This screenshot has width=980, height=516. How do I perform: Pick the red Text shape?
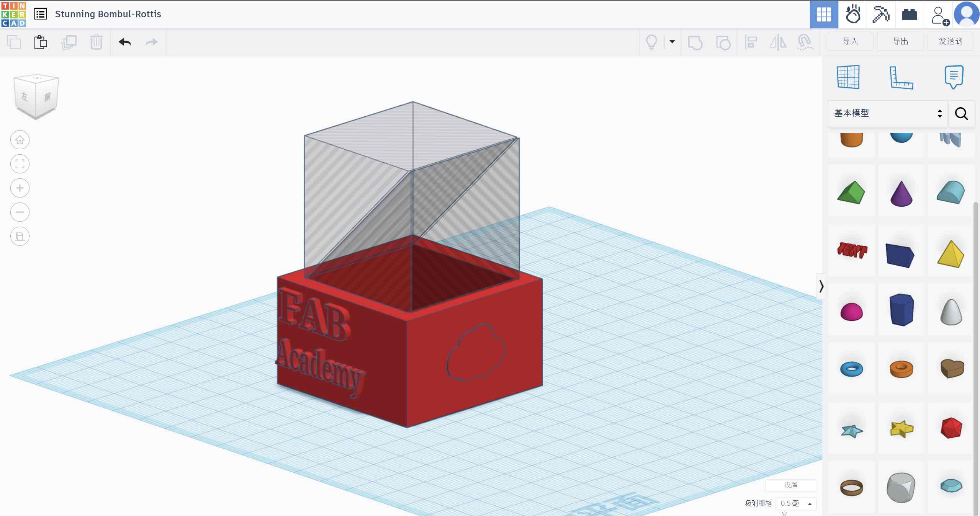pos(852,250)
